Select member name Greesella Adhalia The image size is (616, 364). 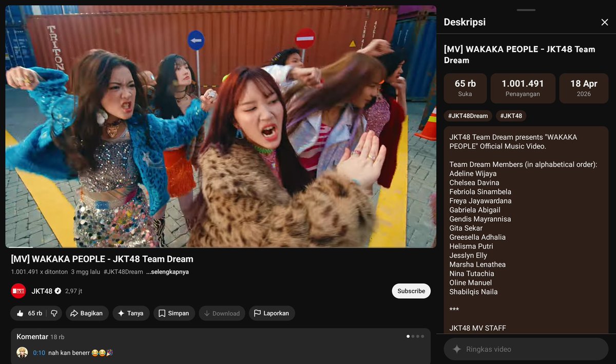click(477, 237)
